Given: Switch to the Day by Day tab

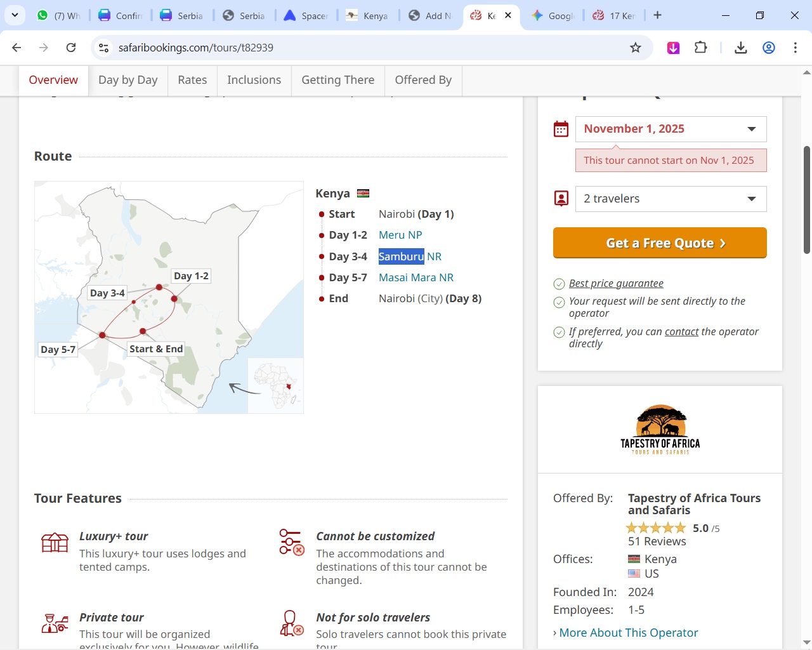Looking at the screenshot, I should pyautogui.click(x=128, y=80).
